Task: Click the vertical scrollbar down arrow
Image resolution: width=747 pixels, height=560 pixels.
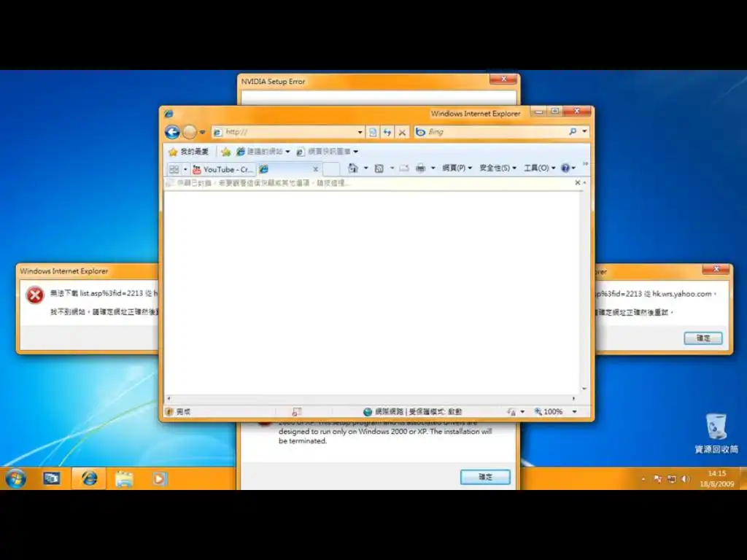Action: point(584,389)
